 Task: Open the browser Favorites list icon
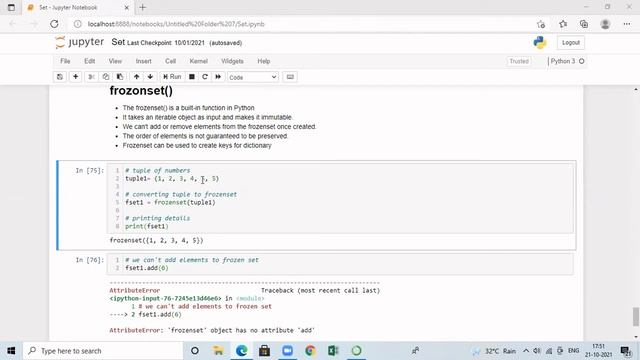click(563, 24)
